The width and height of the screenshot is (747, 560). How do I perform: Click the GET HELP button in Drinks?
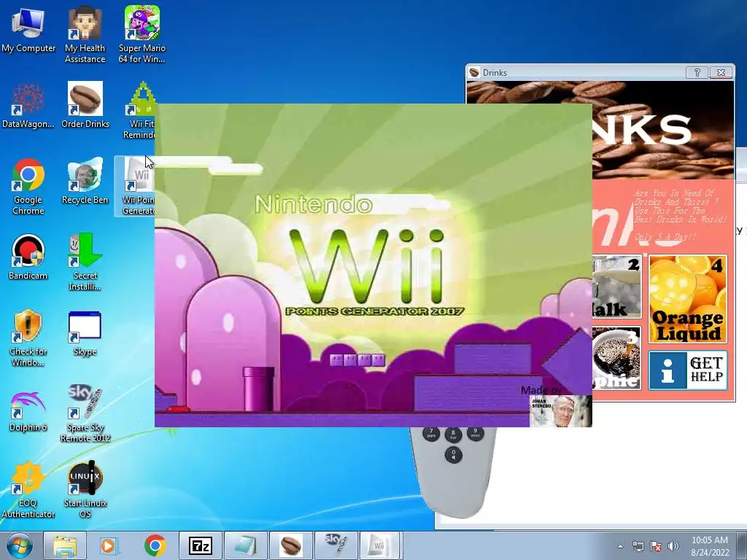(x=687, y=370)
